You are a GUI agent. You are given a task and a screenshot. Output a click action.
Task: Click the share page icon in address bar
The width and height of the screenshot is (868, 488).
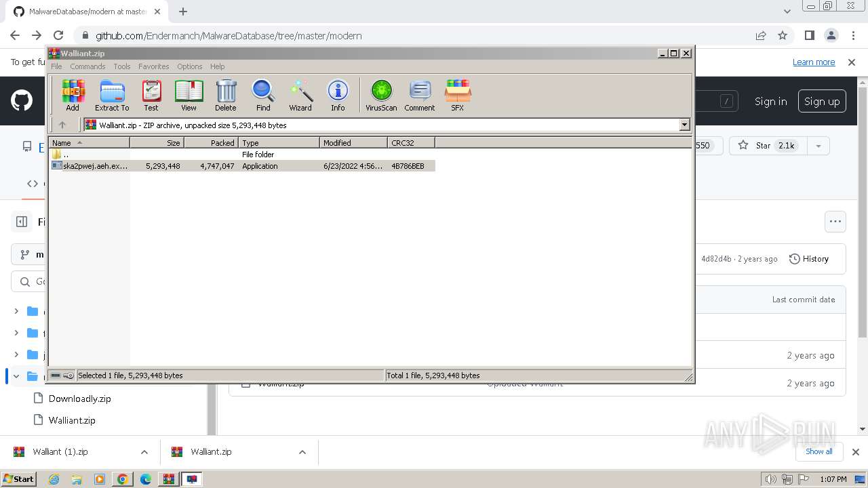[761, 35]
